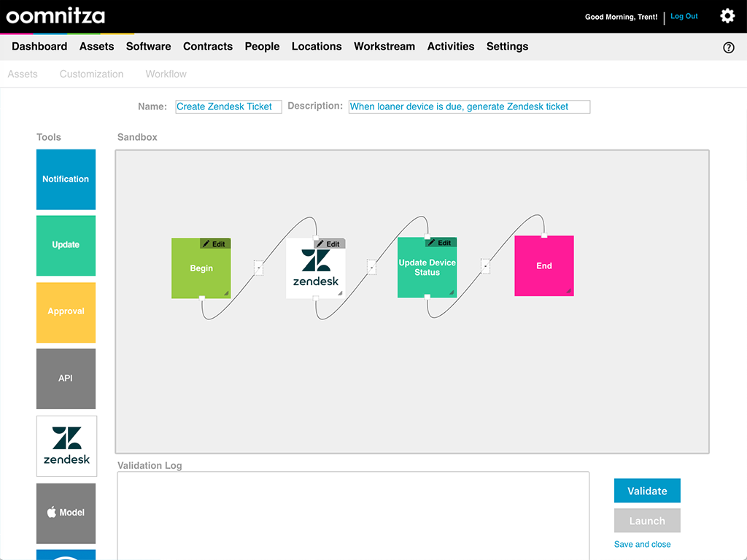
Task: Select the gray API tool tile
Action: coord(66,378)
